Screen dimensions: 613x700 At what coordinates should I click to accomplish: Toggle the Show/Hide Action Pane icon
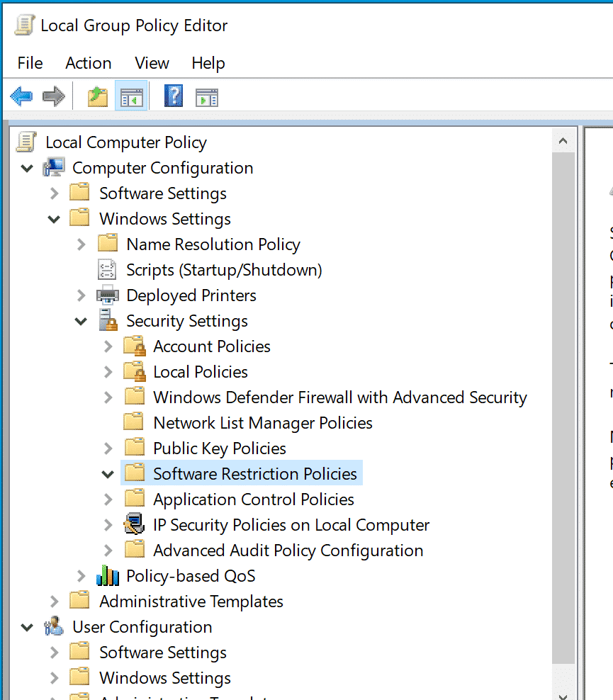(207, 96)
